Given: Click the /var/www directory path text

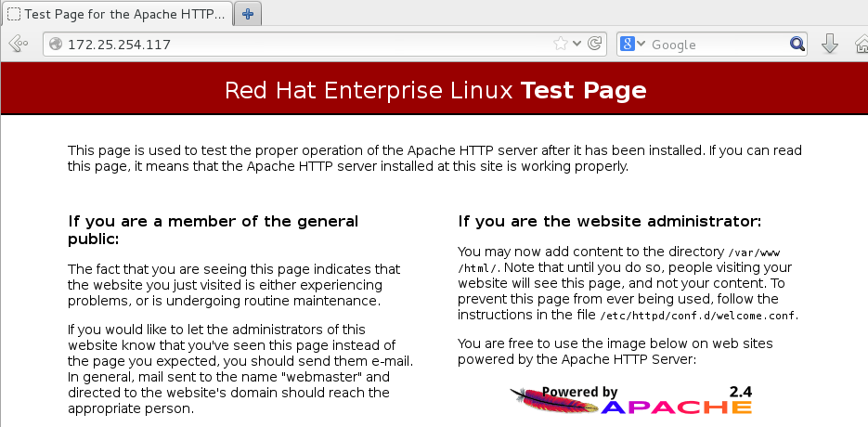Looking at the screenshot, I should pyautogui.click(x=619, y=260).
